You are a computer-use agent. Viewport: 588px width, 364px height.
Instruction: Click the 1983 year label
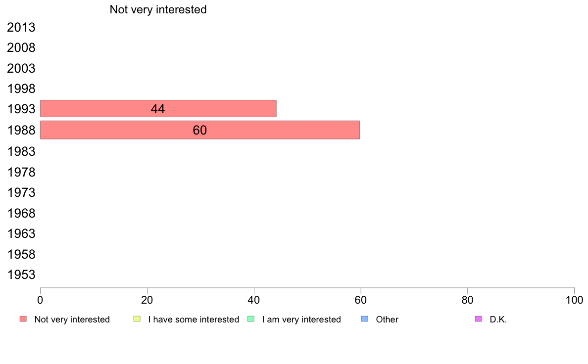pyautogui.click(x=21, y=151)
